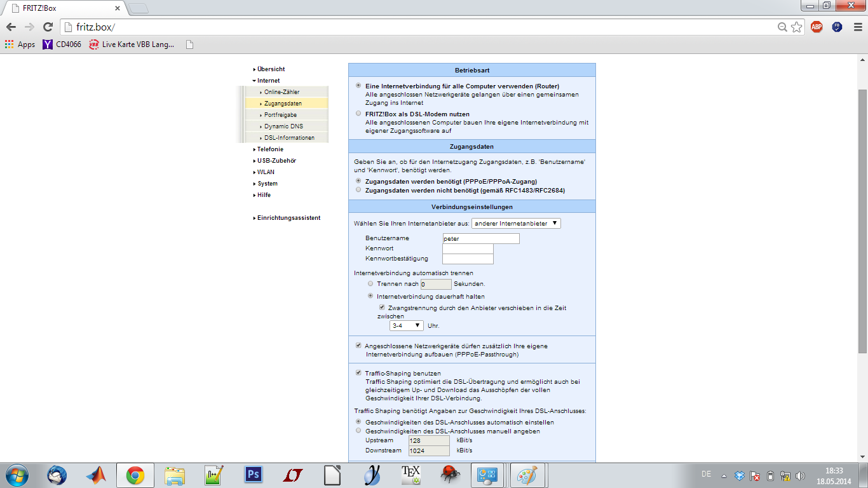Click Kennwort input field
The width and height of the screenshot is (868, 488).
(468, 248)
